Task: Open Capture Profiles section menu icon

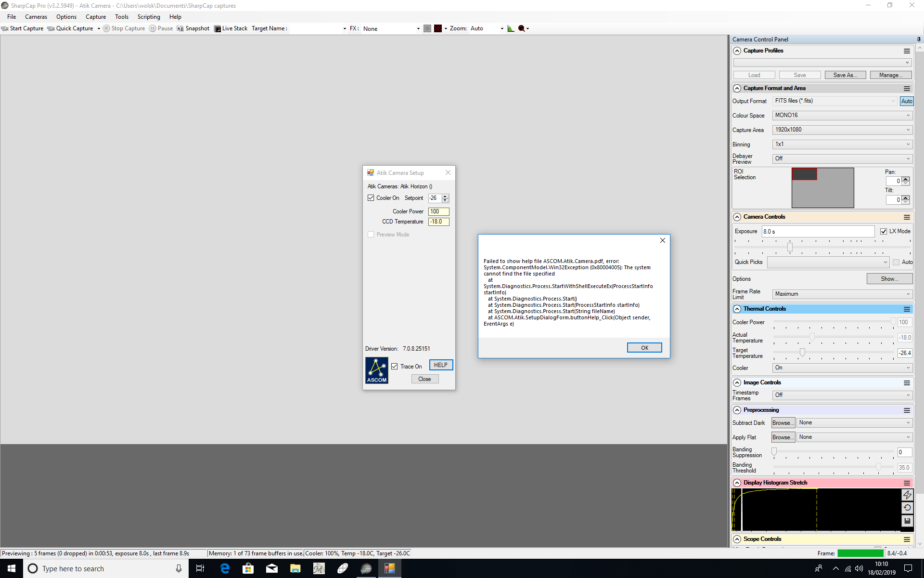Action: pyautogui.click(x=907, y=51)
